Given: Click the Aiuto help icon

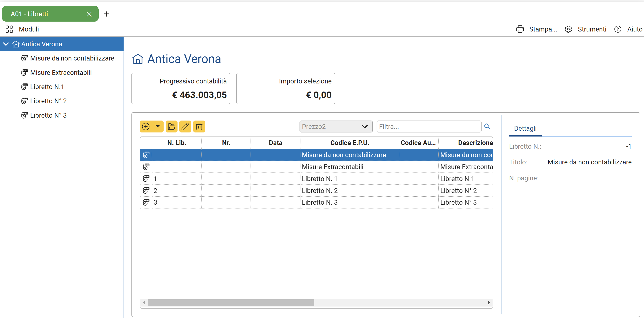Looking at the screenshot, I should pyautogui.click(x=617, y=29).
